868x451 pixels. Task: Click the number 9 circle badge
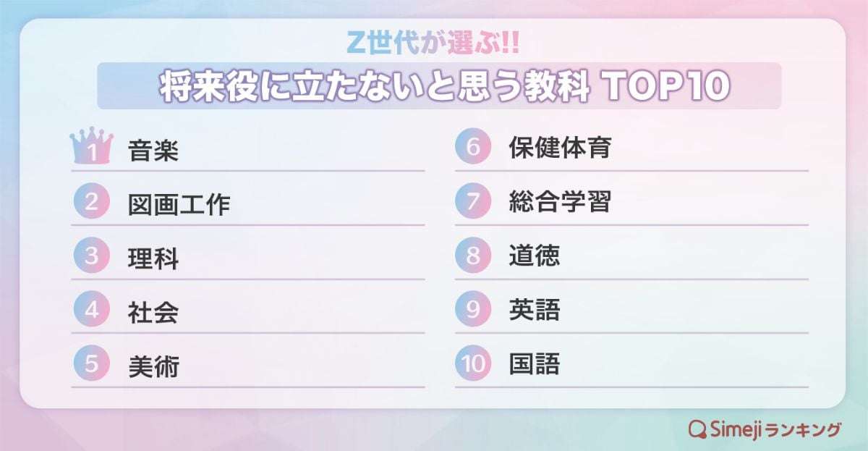coord(472,310)
